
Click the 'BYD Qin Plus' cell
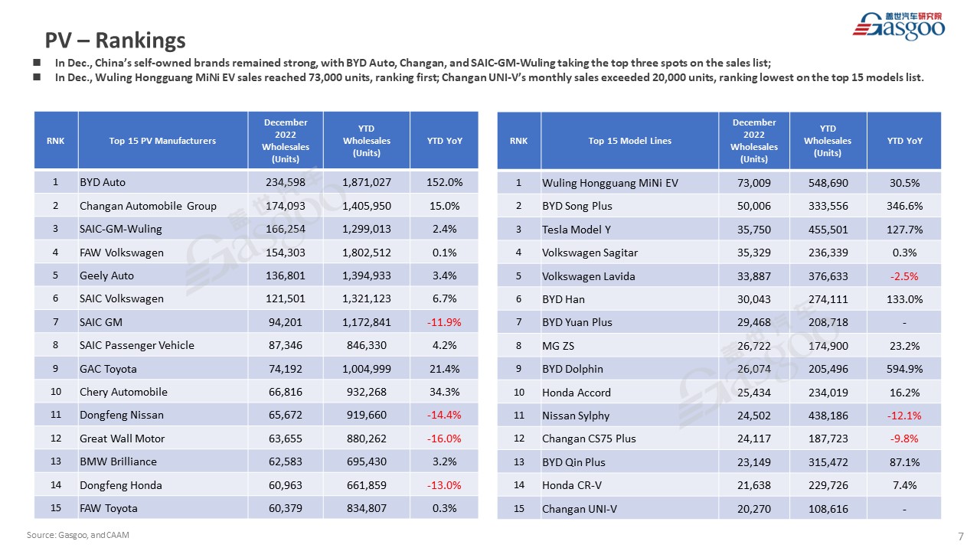tap(629, 462)
